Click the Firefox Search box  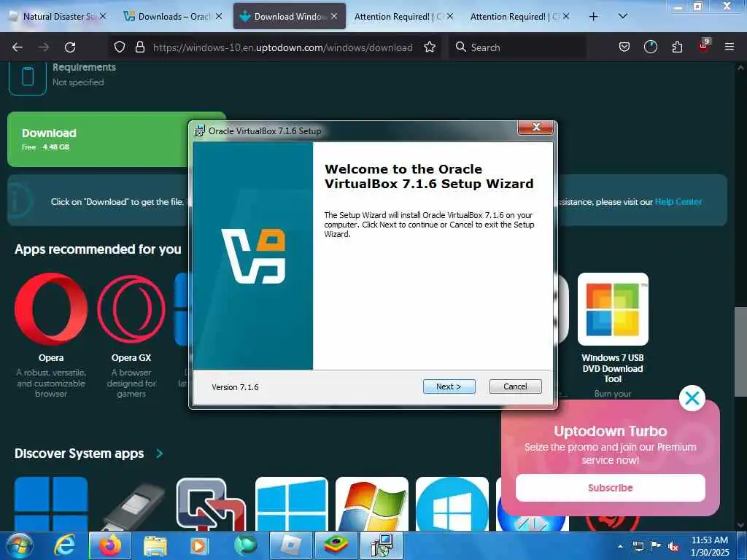coord(519,47)
